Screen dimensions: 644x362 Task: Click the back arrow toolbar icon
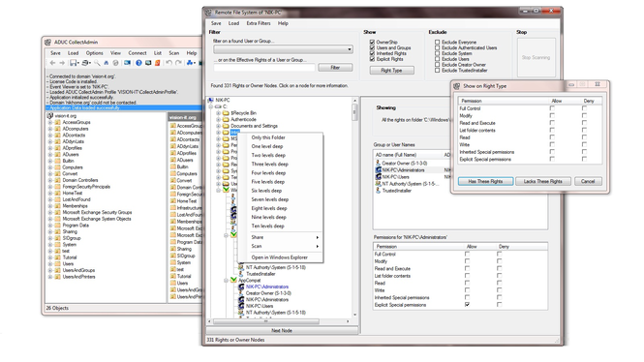pyautogui.click(x=52, y=63)
